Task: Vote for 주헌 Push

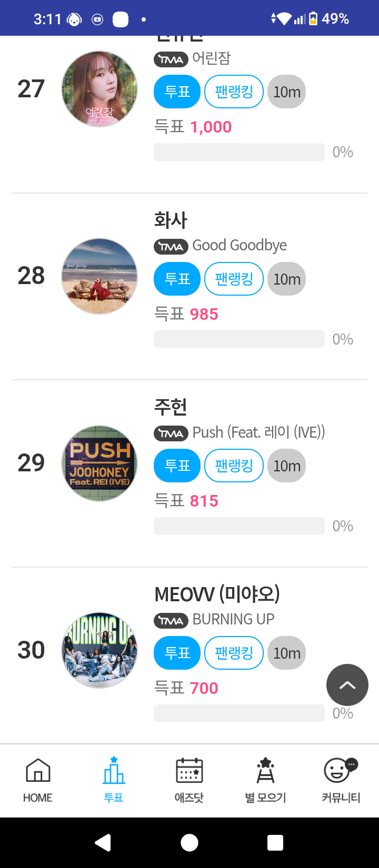Action: (x=177, y=466)
